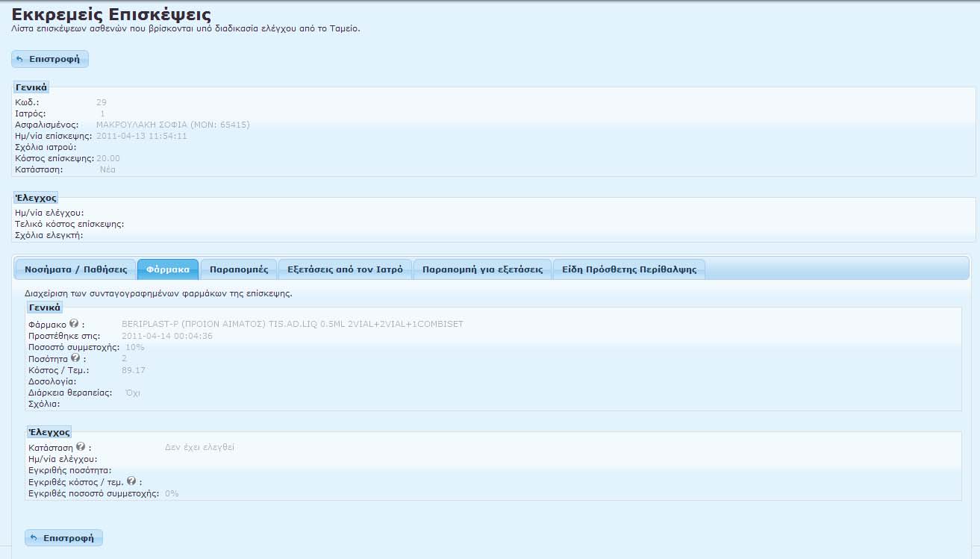The image size is (980, 559).
Task: Click the cost per unit value 89.17
Action: [134, 370]
